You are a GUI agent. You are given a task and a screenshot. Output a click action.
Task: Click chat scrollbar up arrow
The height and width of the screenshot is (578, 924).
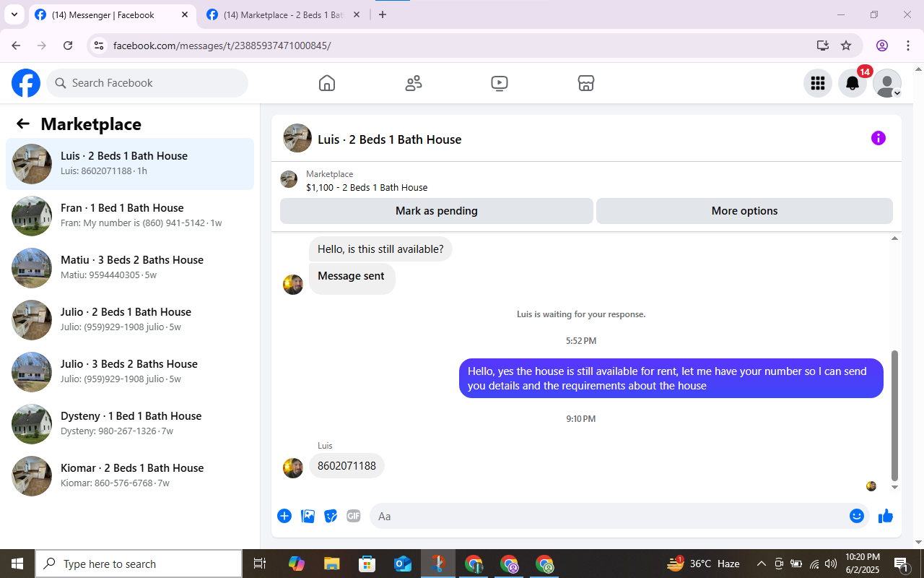click(895, 238)
